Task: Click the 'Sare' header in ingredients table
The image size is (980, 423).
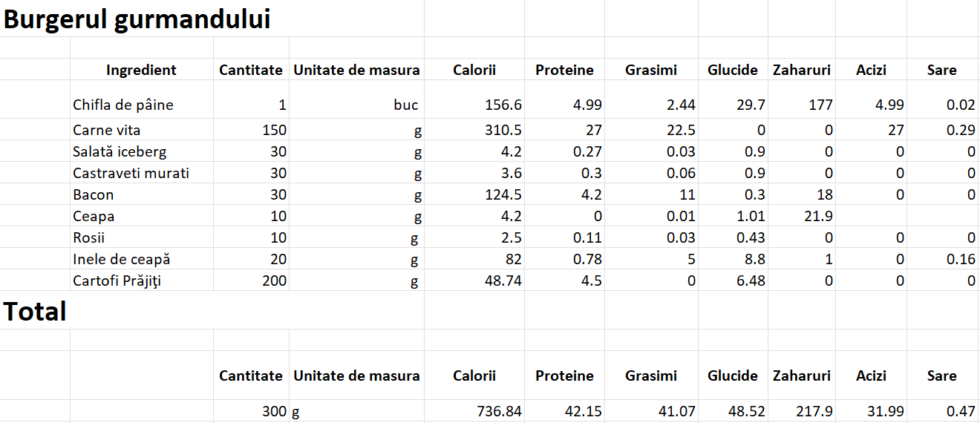Action: (941, 70)
